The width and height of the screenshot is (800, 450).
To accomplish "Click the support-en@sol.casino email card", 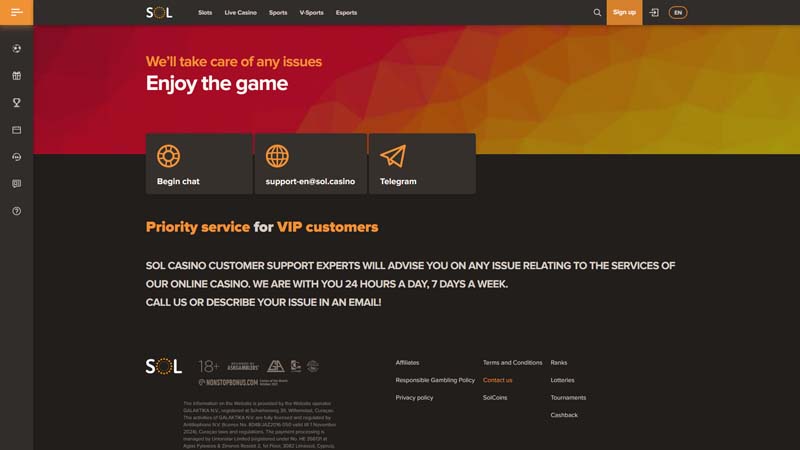I will 310,164.
